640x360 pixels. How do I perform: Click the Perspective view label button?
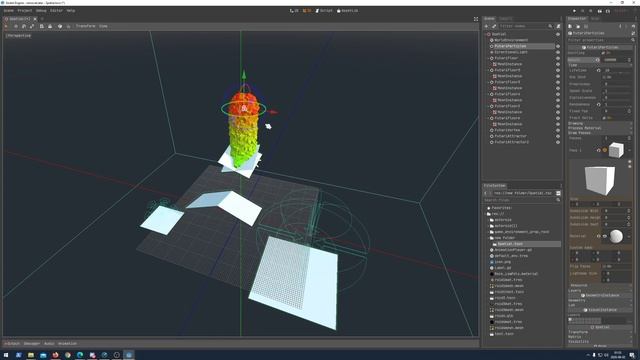click(18, 36)
